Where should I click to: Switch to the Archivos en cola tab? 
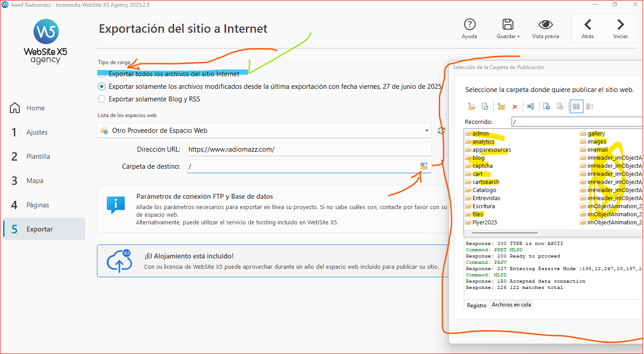pos(511,305)
